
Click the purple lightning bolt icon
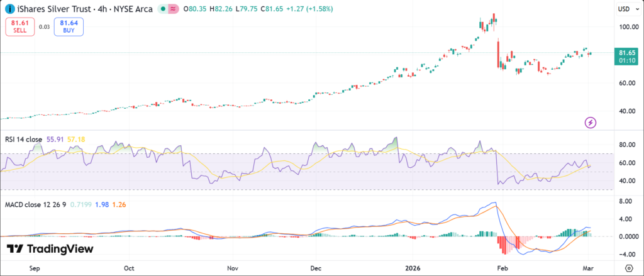tap(591, 121)
